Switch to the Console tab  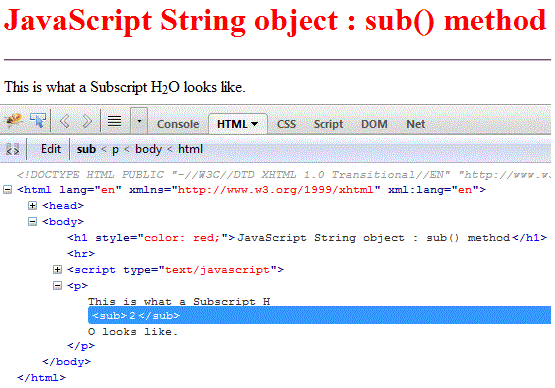coord(178,124)
